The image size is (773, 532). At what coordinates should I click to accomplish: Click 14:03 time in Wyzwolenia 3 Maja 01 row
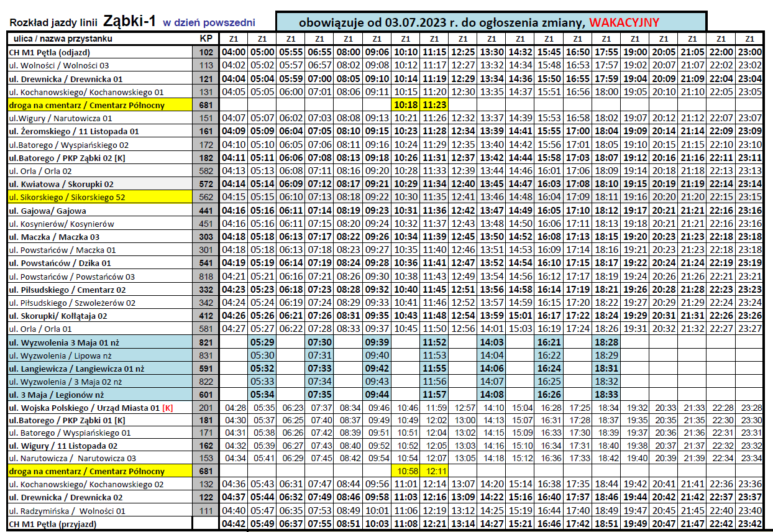pos(492,342)
